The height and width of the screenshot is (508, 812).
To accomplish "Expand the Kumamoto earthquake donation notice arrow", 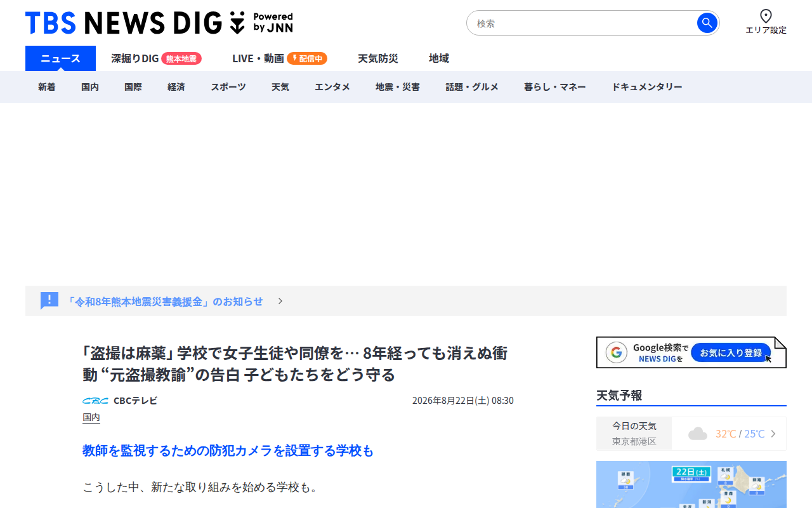I will pyautogui.click(x=280, y=301).
